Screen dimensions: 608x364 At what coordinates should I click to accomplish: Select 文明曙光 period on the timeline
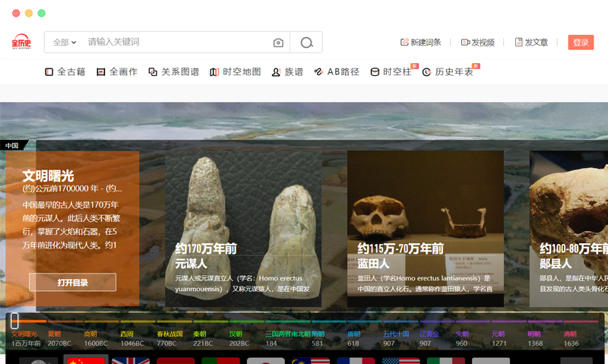26,338
